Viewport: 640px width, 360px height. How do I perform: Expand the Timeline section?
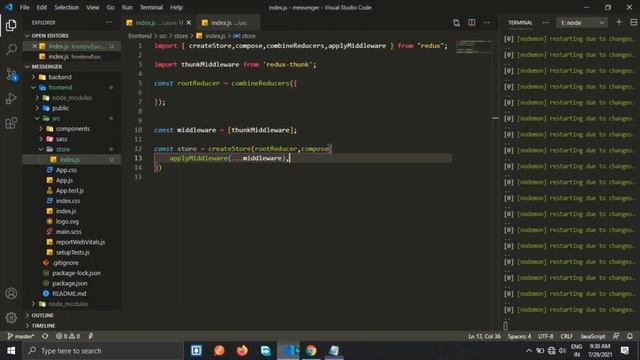coord(27,326)
